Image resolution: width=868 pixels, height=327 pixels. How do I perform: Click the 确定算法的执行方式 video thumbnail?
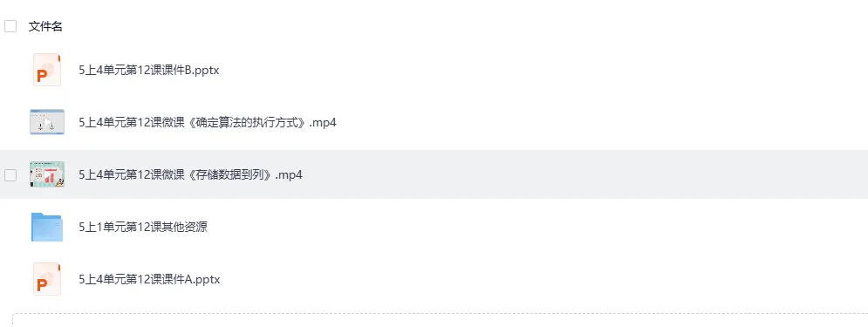47,122
